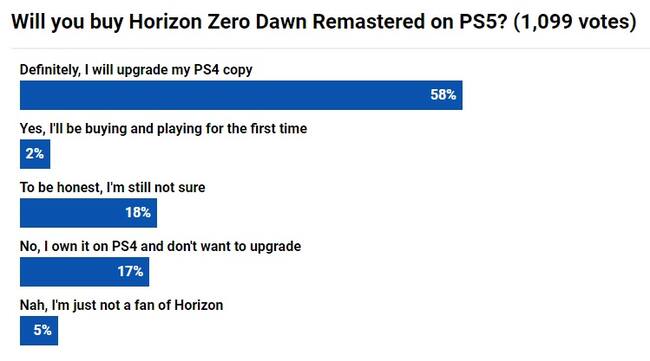The image size is (650, 361).
Task: Click the 58% percentage label
Action: [x=443, y=95]
